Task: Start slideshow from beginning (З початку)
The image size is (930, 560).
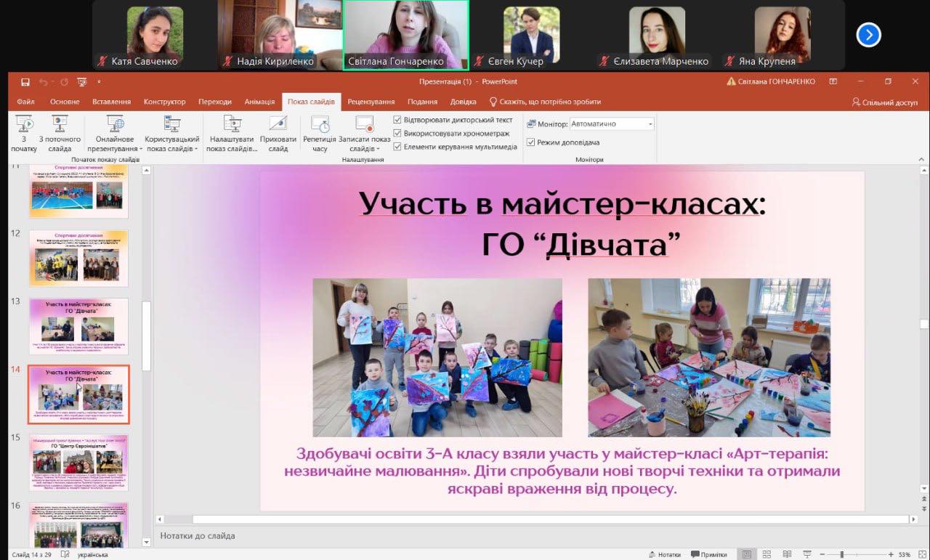Action: 24,134
